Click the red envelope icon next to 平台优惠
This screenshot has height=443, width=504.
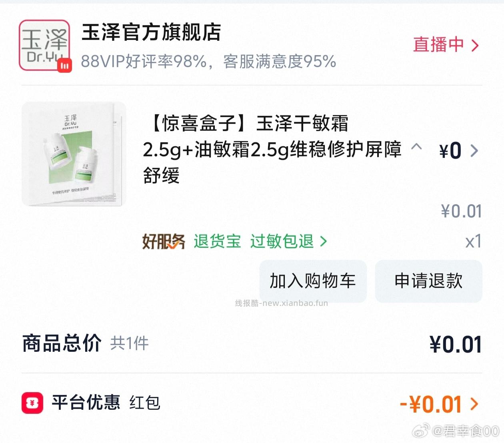point(32,404)
